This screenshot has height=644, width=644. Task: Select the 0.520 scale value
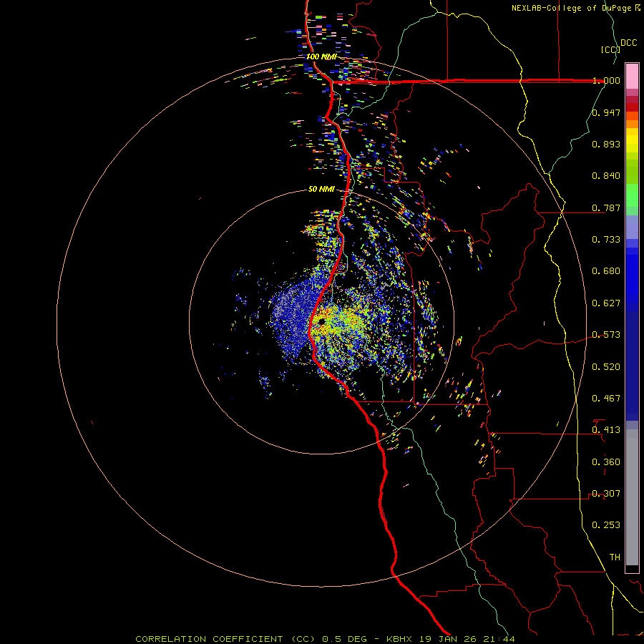point(606,367)
